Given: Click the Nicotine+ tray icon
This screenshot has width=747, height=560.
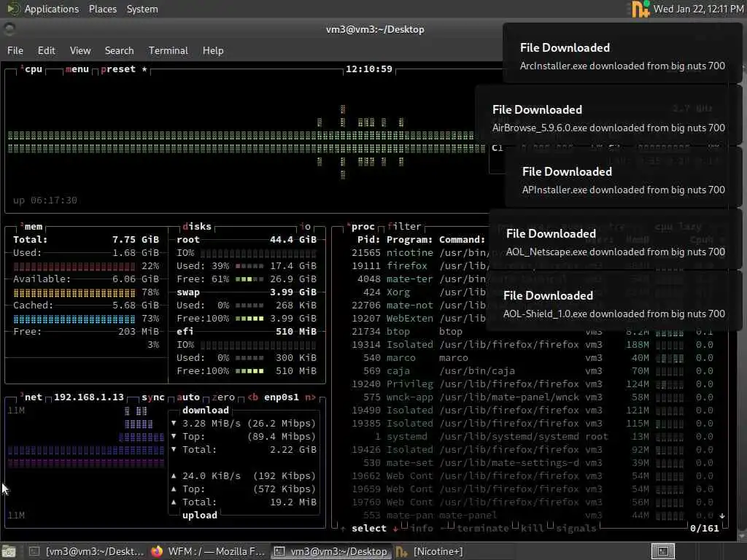Looking at the screenshot, I should [640, 9].
